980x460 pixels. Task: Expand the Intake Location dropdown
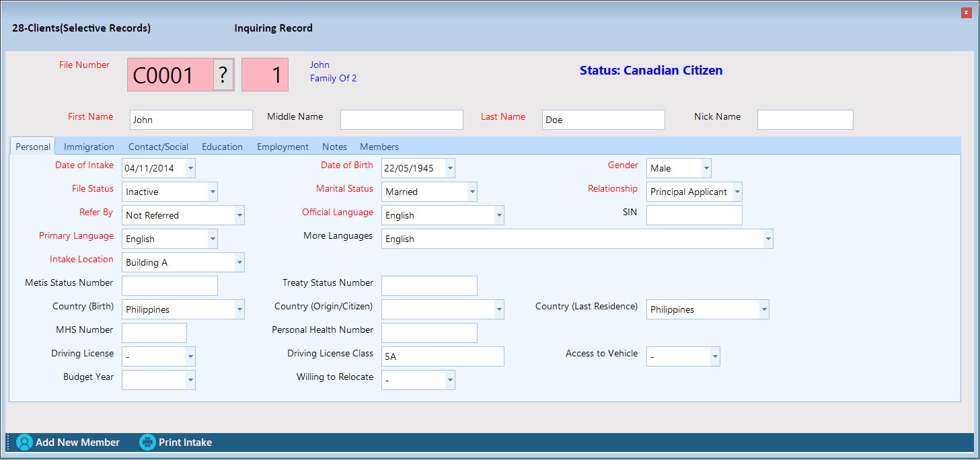click(x=239, y=262)
